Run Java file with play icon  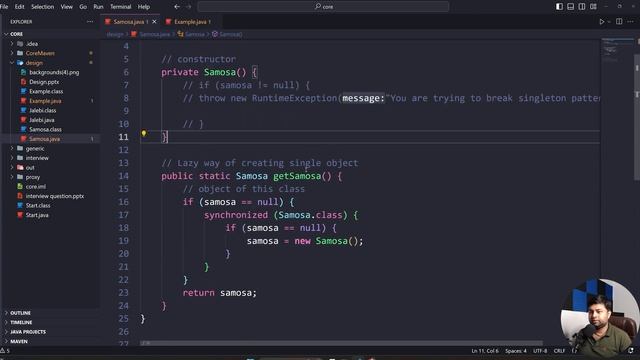point(601,22)
